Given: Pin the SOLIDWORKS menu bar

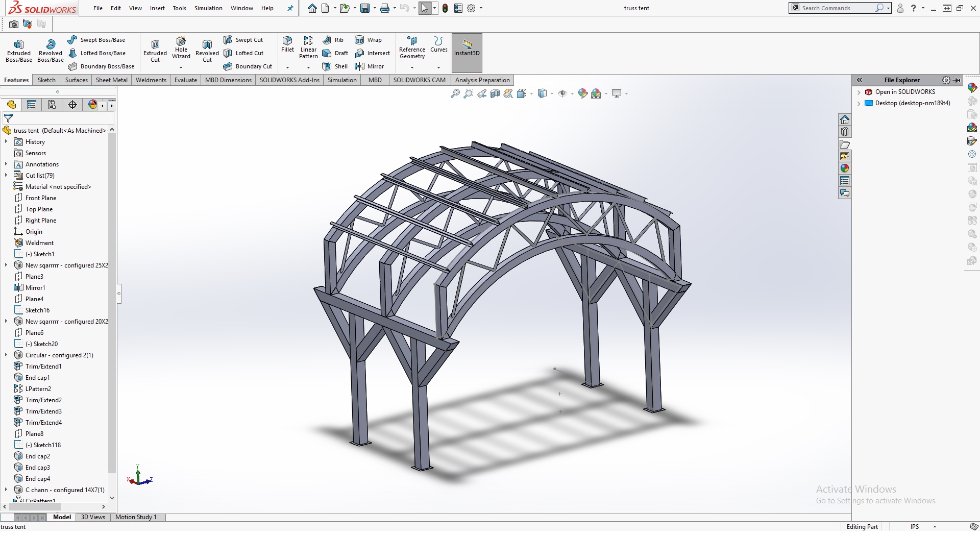Looking at the screenshot, I should [290, 8].
